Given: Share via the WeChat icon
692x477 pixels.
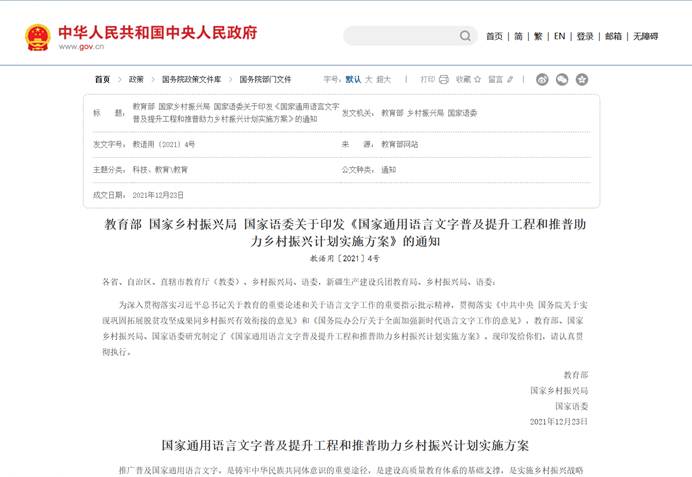Looking at the screenshot, I should tap(562, 79).
